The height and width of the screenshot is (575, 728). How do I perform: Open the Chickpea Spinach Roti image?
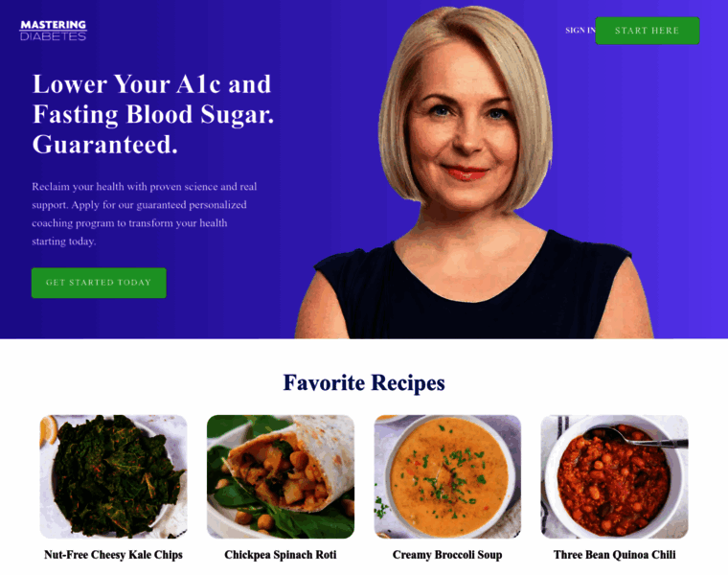point(281,476)
